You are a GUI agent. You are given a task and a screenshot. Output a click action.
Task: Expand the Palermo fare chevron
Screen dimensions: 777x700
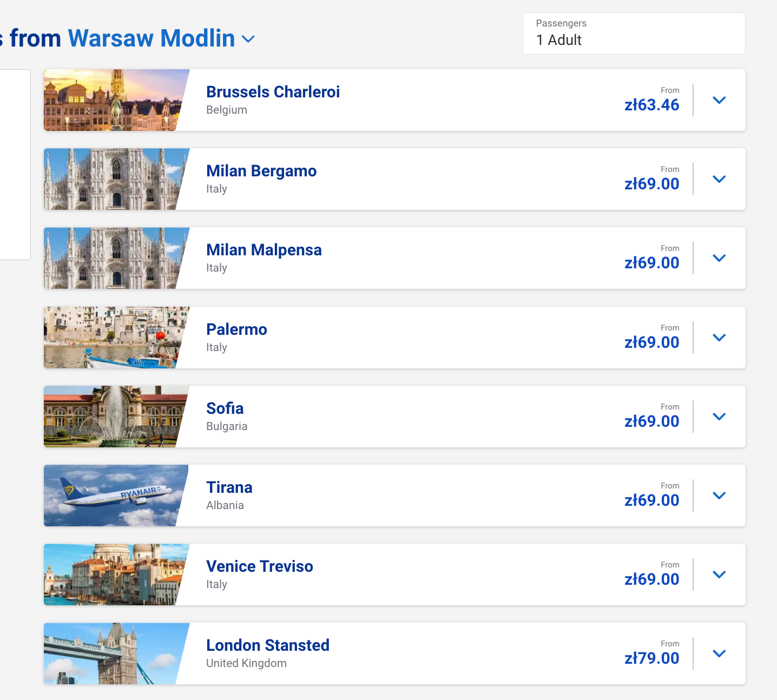pos(719,338)
